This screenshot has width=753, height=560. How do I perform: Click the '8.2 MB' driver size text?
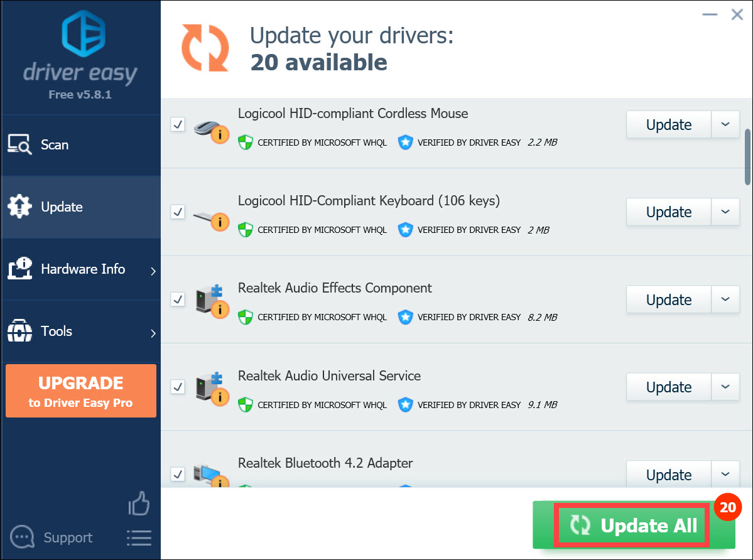(x=542, y=317)
